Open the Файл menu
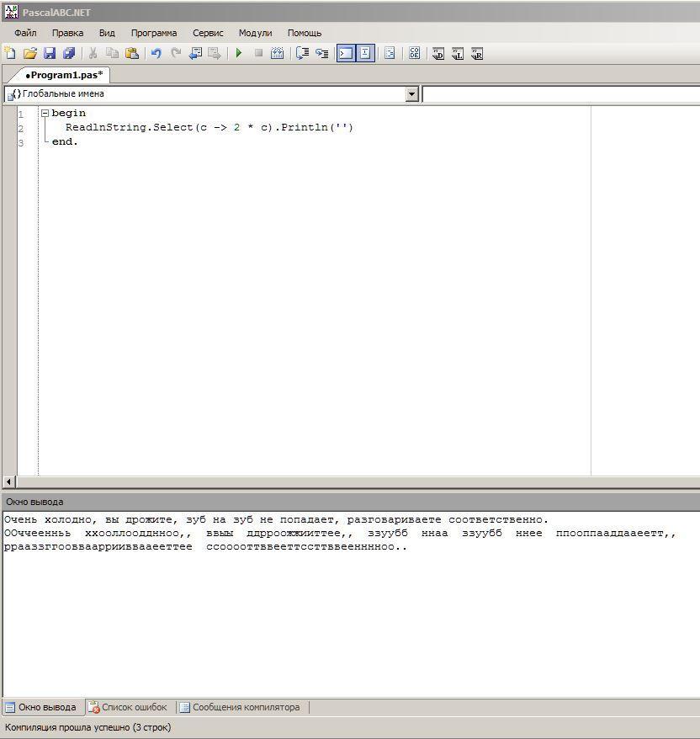 25,33
